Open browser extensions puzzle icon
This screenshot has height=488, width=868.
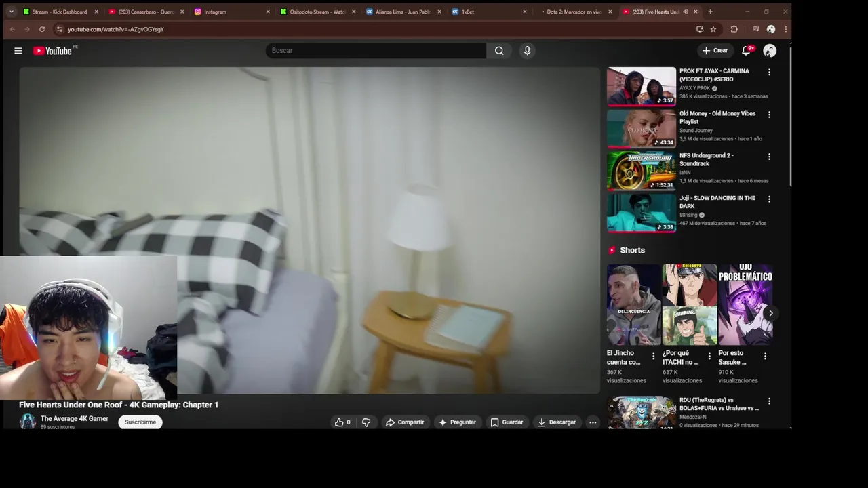tap(734, 29)
